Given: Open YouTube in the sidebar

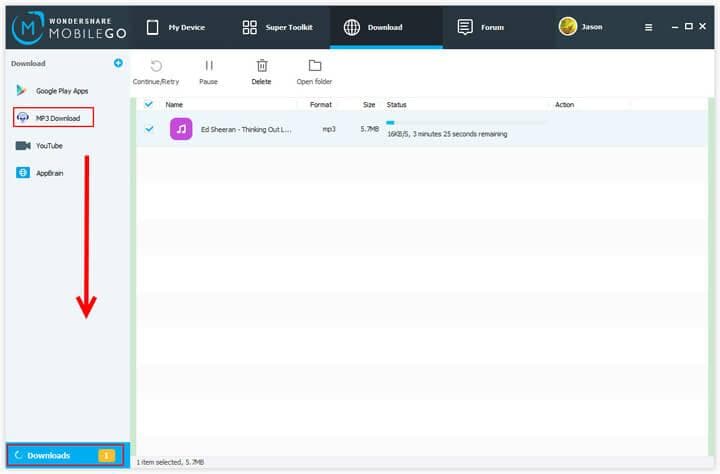Looking at the screenshot, I should (x=39, y=146).
